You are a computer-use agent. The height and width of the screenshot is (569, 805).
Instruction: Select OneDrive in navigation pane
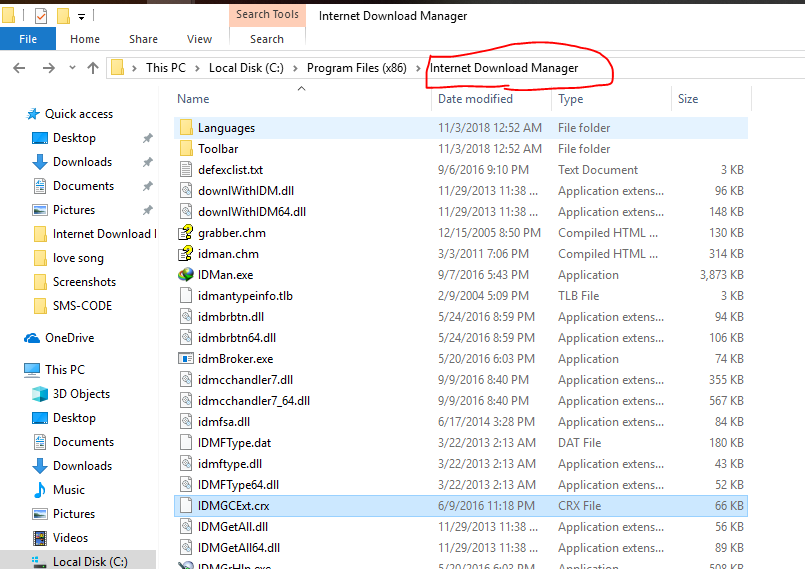coord(69,338)
